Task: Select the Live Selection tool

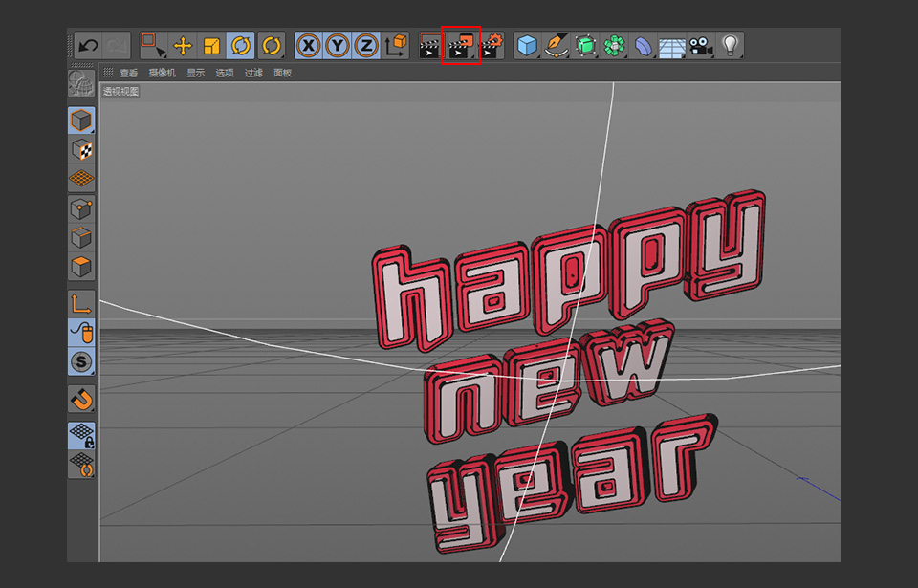Action: tap(153, 46)
